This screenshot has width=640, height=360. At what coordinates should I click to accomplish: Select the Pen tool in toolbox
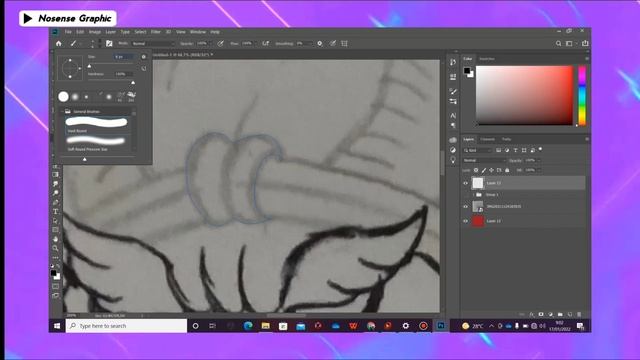click(56, 202)
